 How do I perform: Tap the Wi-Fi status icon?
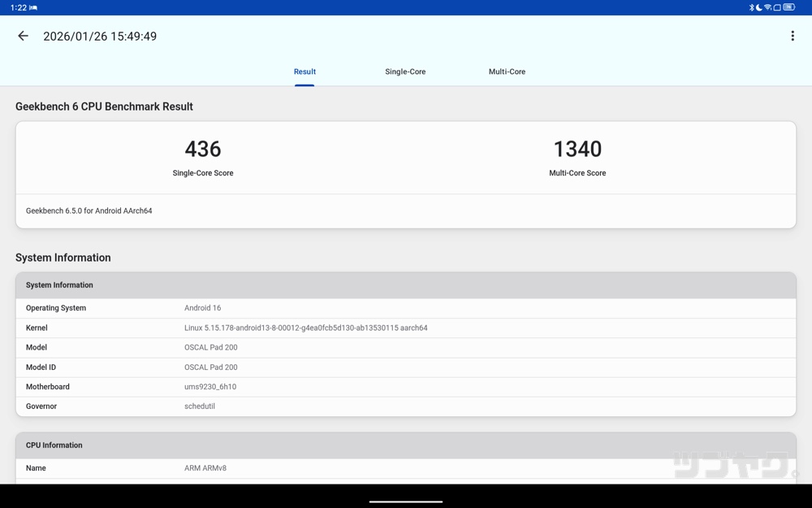[767, 7]
